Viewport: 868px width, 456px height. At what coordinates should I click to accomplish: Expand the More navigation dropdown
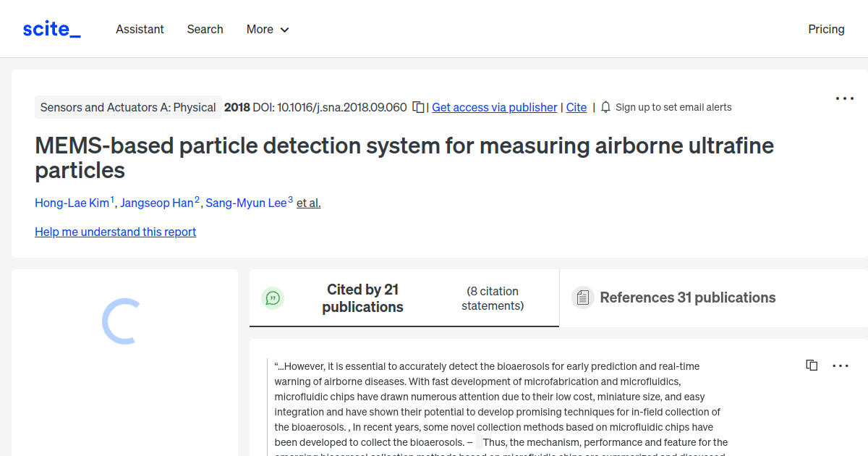pyautogui.click(x=267, y=29)
